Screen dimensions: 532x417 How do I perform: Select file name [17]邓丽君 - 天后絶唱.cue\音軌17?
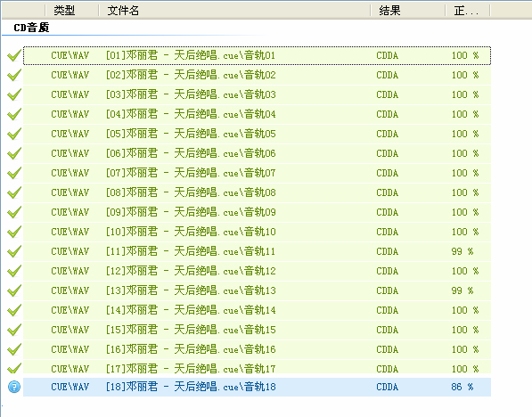click(191, 369)
